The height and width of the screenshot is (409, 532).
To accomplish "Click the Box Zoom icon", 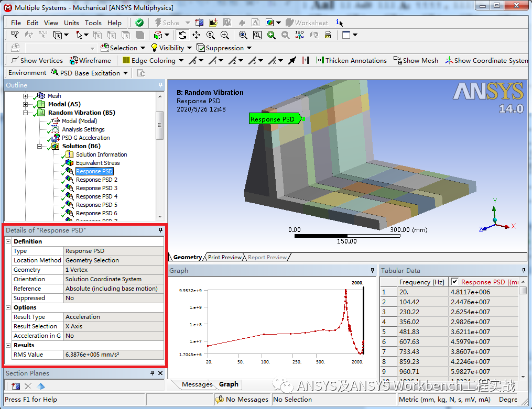I will (225, 35).
